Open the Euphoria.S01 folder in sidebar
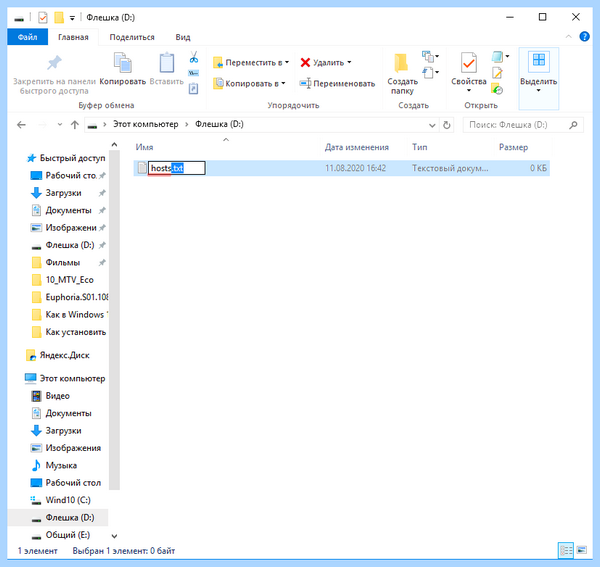 coord(69,297)
